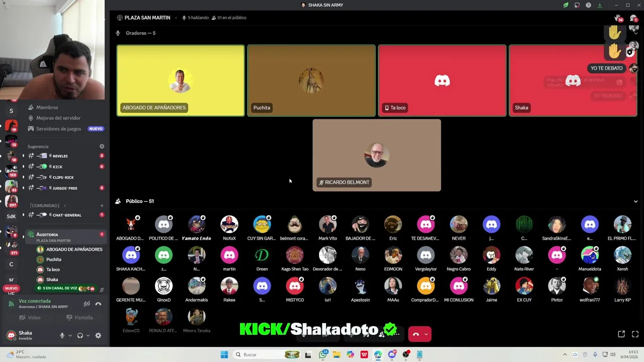The height and width of the screenshot is (362, 644).
Task: Click Kago Shen Tao audience avatar
Action: (295, 255)
